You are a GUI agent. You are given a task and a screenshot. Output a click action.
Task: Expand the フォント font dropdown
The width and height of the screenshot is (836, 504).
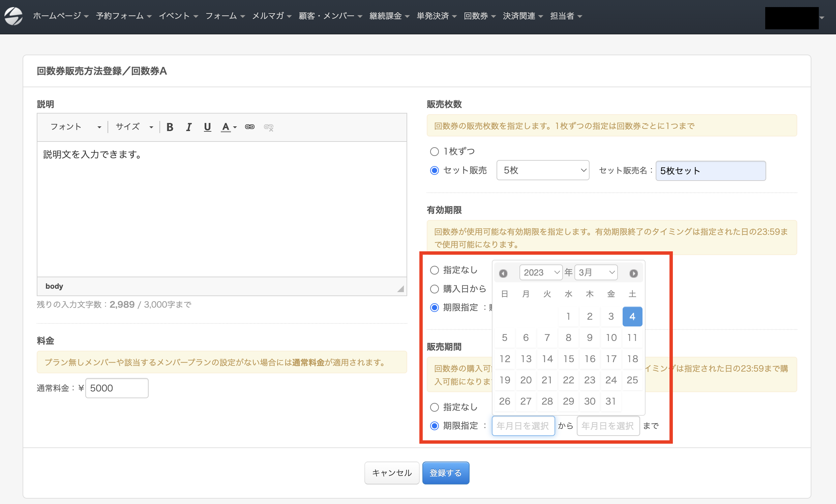click(75, 127)
